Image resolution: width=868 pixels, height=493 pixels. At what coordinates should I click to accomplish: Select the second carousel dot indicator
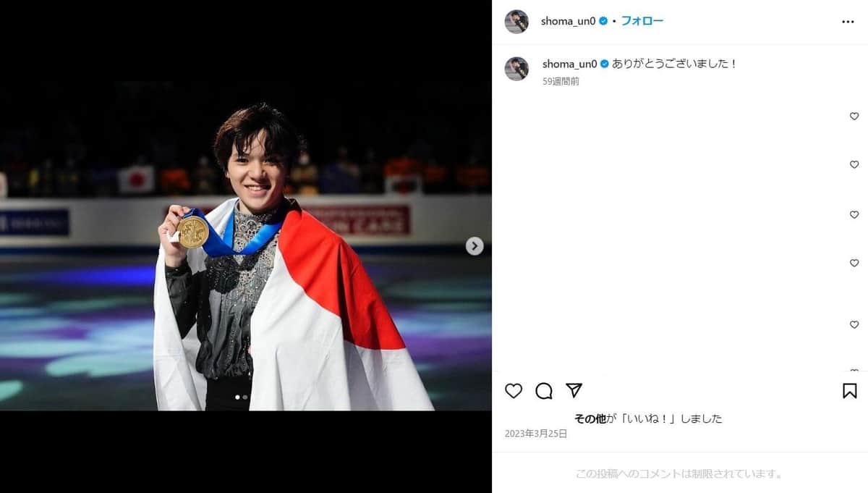pos(245,397)
